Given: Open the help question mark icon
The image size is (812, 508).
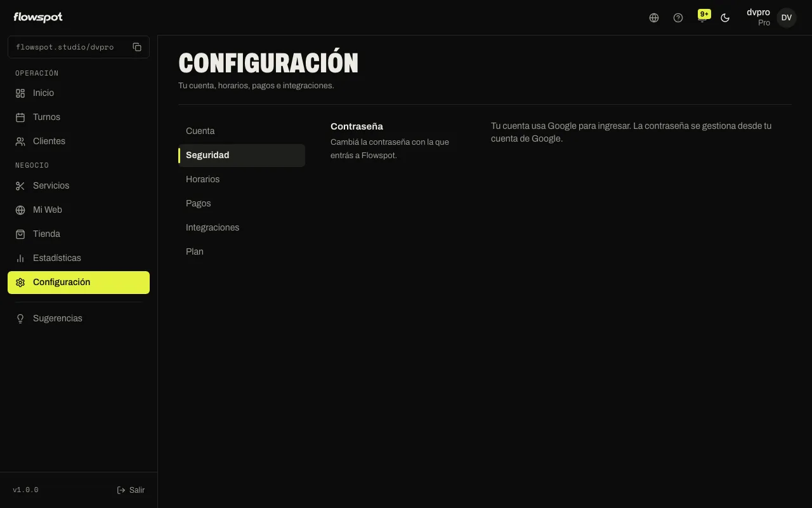Looking at the screenshot, I should point(678,18).
